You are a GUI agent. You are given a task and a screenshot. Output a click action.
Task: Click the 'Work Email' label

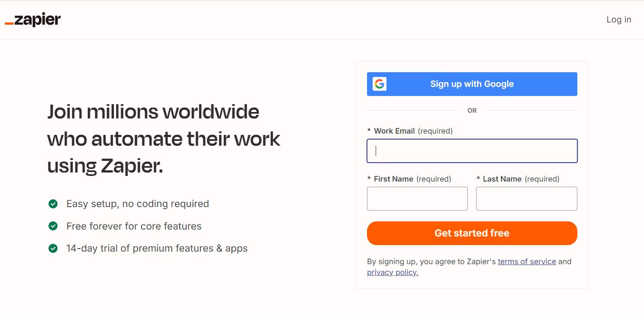(x=394, y=131)
